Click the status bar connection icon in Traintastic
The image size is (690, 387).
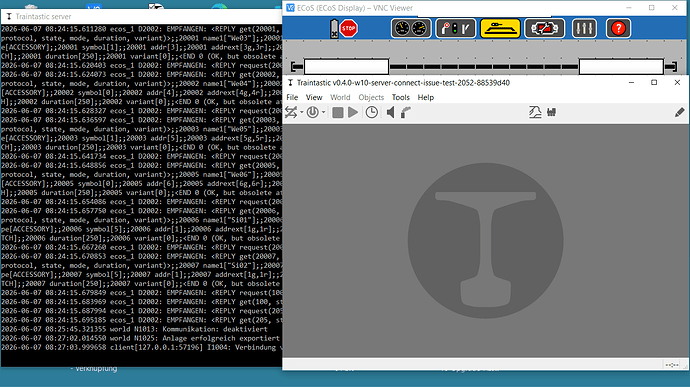tap(672, 365)
